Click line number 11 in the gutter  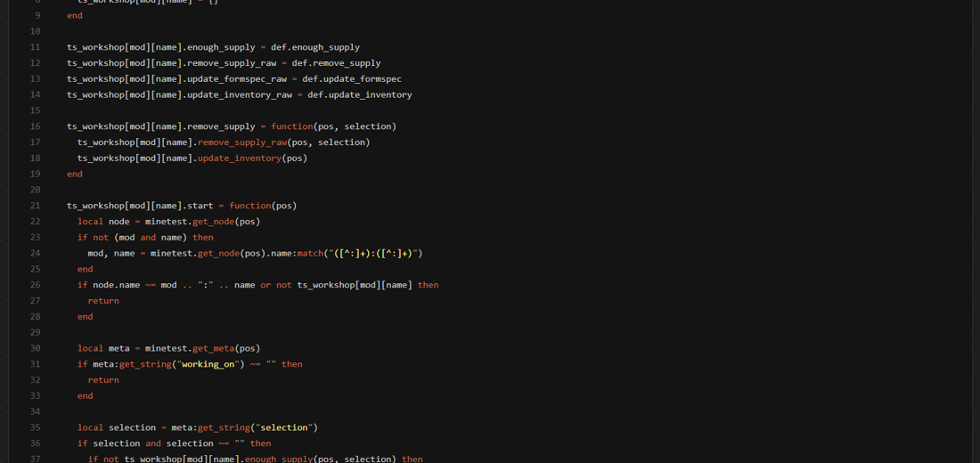[x=35, y=47]
